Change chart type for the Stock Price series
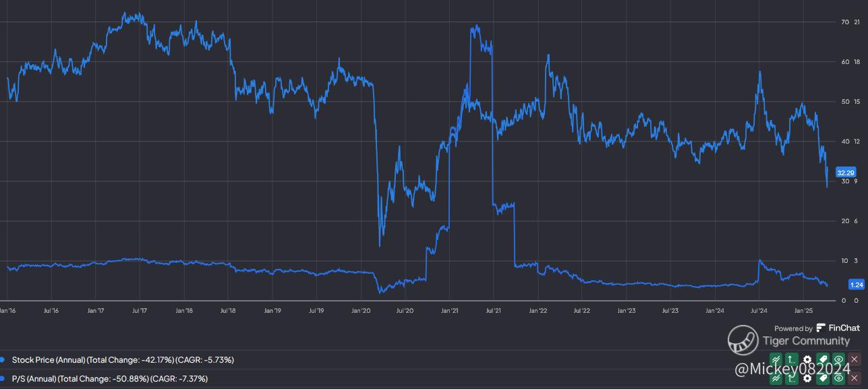The image size is (868, 389). pyautogui.click(x=776, y=359)
